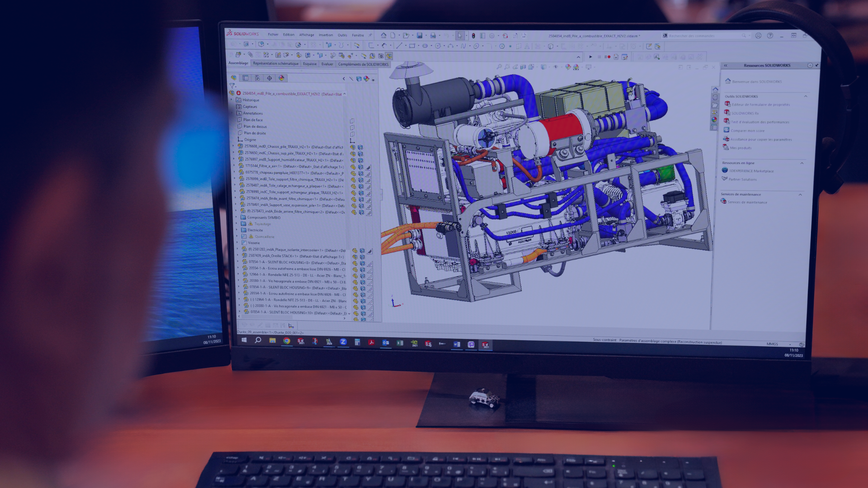This screenshot has height=488, width=868.
Task: Create a new document with New icon
Action: [393, 35]
